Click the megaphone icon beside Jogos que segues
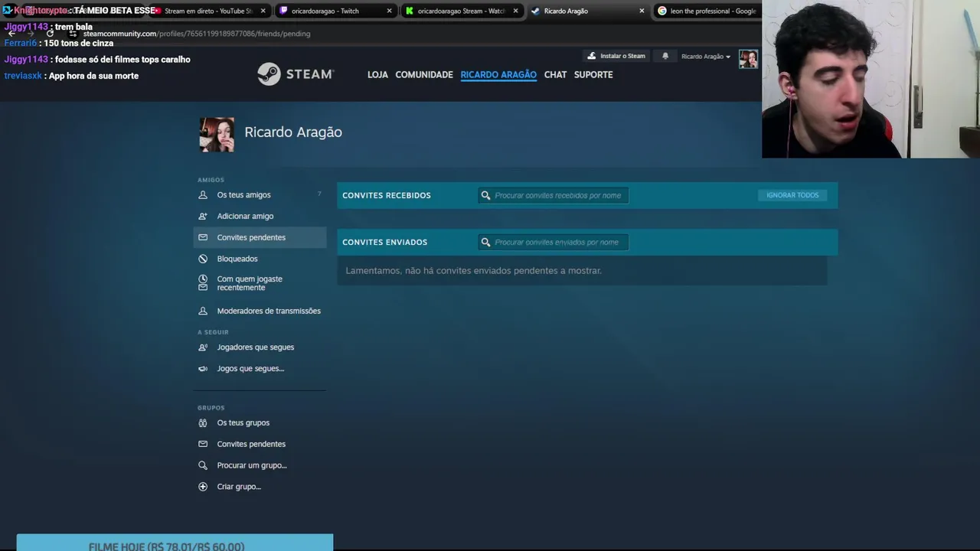 click(x=203, y=369)
